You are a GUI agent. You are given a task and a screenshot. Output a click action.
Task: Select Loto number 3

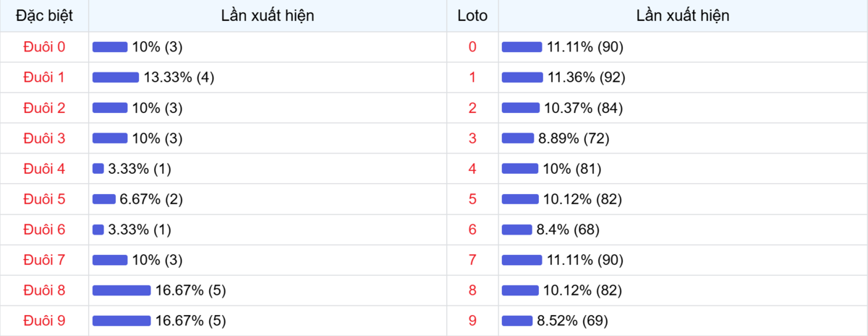(472, 138)
